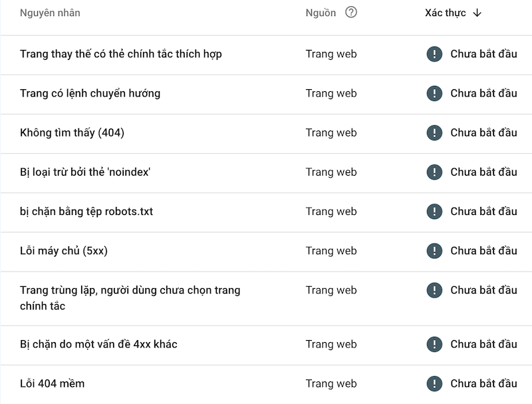Image resolution: width=532 pixels, height=404 pixels.
Task: Click the warning icon for the 'noindex' row
Action: [434, 172]
